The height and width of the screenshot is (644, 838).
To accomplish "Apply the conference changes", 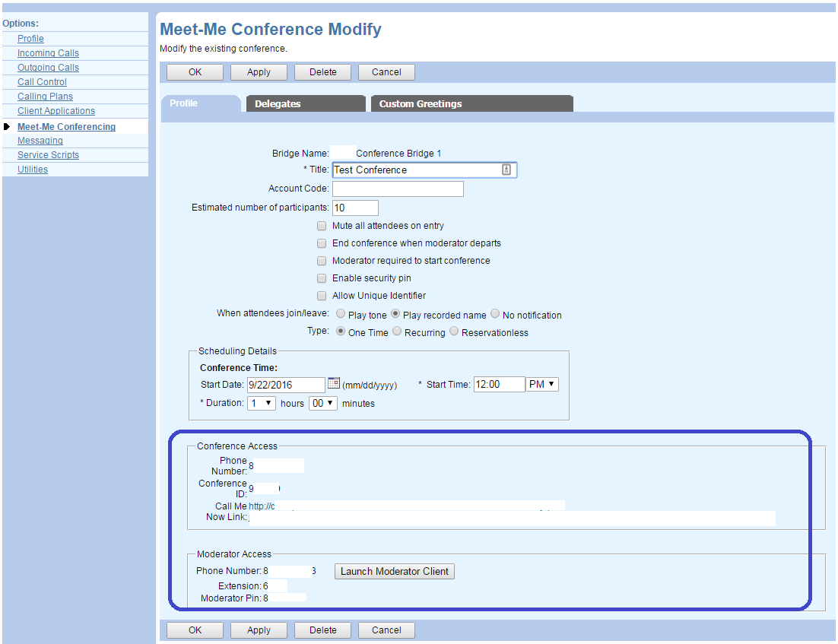I will pyautogui.click(x=259, y=71).
